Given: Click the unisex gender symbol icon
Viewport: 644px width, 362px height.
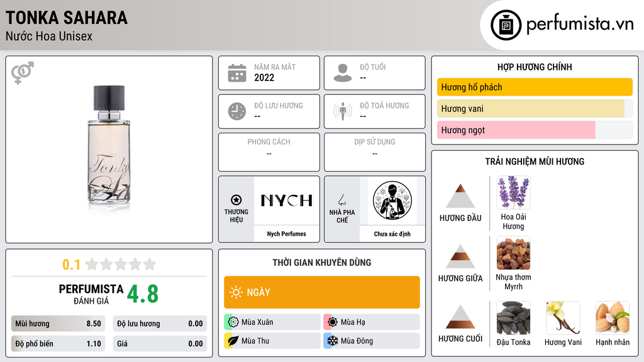Looking at the screenshot, I should click(22, 72).
